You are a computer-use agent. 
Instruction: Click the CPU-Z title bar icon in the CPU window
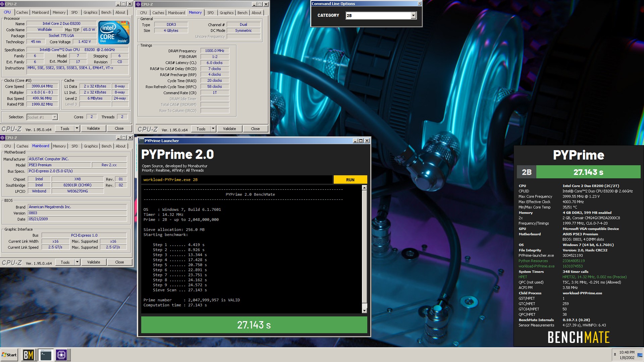click(3, 4)
